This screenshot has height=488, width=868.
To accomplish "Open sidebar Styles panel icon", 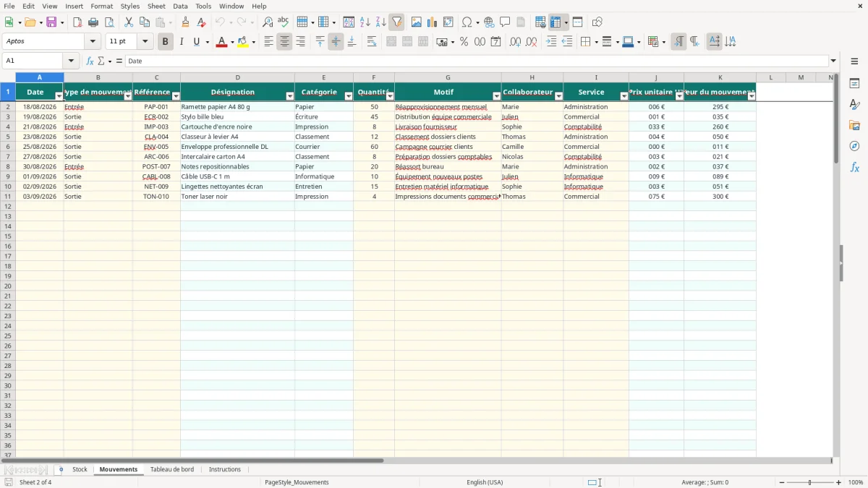I will (854, 105).
